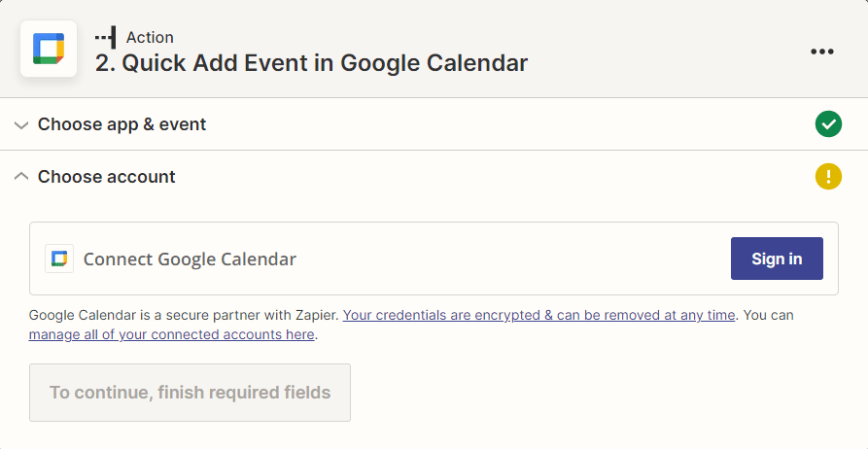Click the "Choose account" section title

tap(107, 177)
